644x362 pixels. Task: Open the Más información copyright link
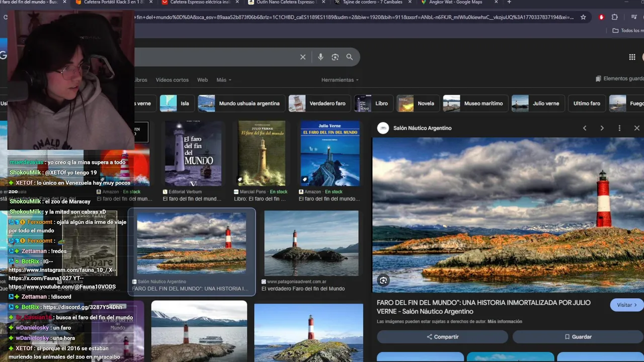[x=505, y=322]
